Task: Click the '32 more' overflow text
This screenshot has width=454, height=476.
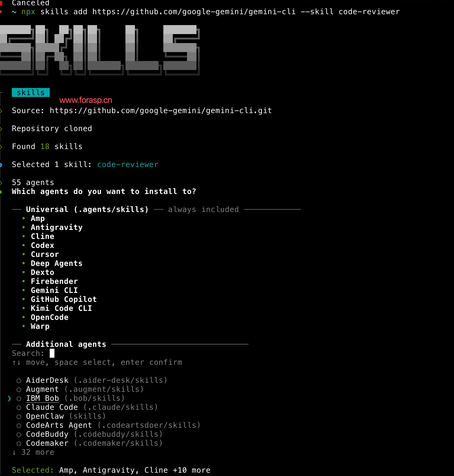Action: [38, 452]
